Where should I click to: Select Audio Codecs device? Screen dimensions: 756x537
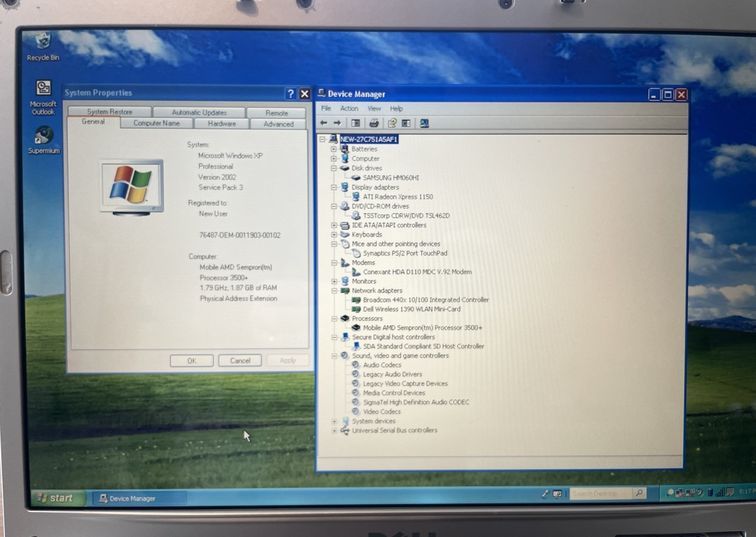[x=382, y=365]
